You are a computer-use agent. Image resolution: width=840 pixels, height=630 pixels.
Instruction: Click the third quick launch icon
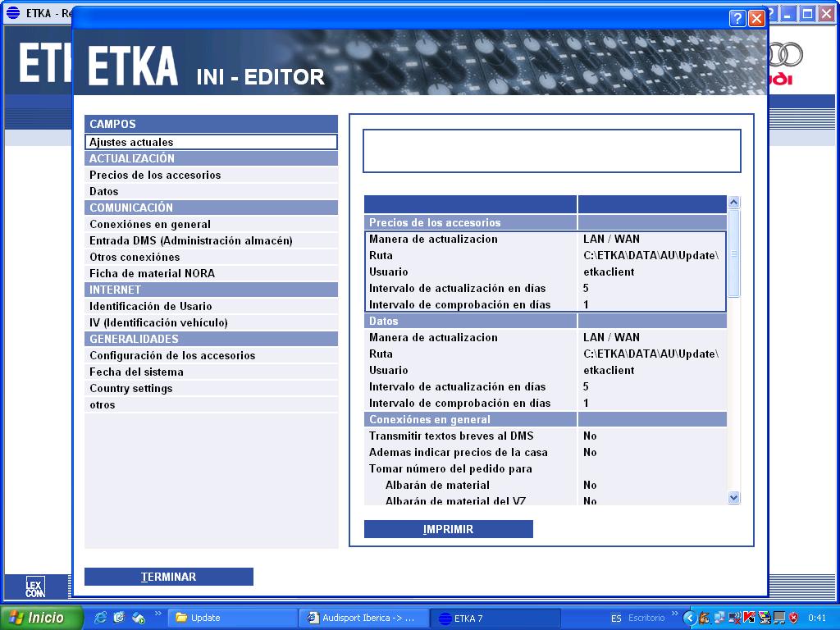[138, 618]
